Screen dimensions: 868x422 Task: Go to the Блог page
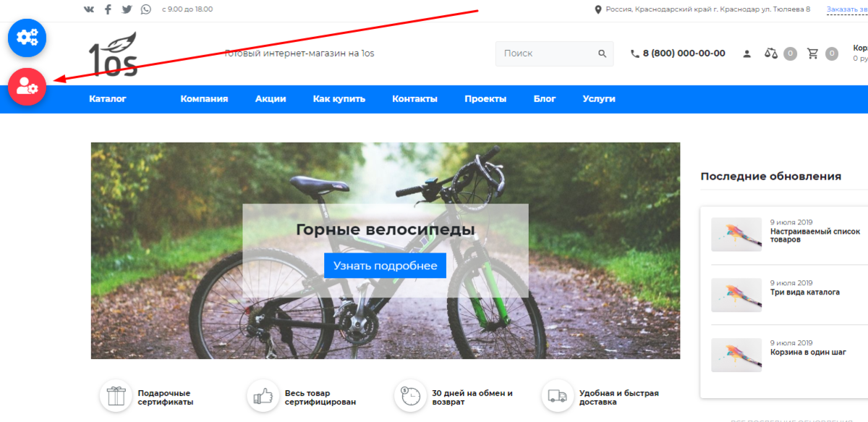[545, 99]
